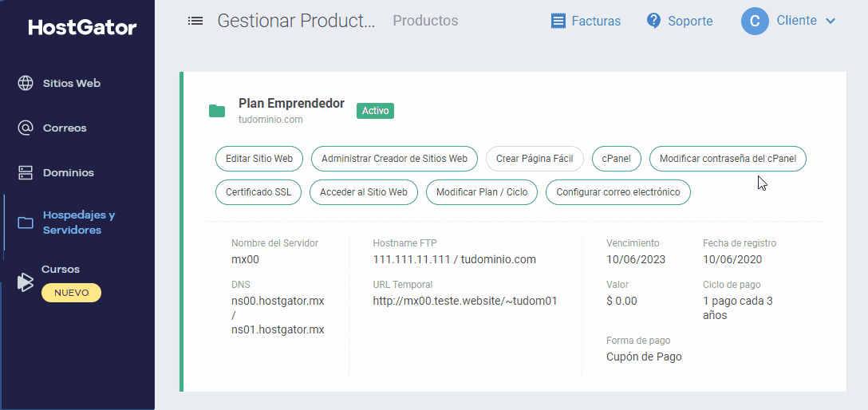Viewport: 868px width, 410px height.
Task: Click the DNS value ns00.hostgator.mx
Action: pos(278,302)
